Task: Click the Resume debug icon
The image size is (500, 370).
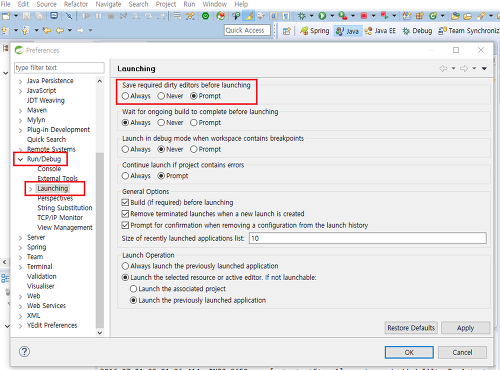Action: pyautogui.click(x=86, y=16)
